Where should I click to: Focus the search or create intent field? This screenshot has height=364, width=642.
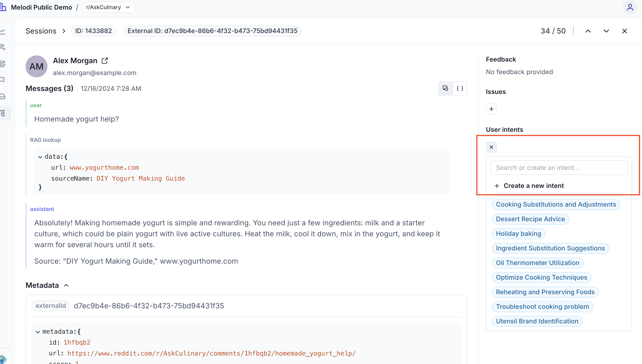pyautogui.click(x=558, y=168)
